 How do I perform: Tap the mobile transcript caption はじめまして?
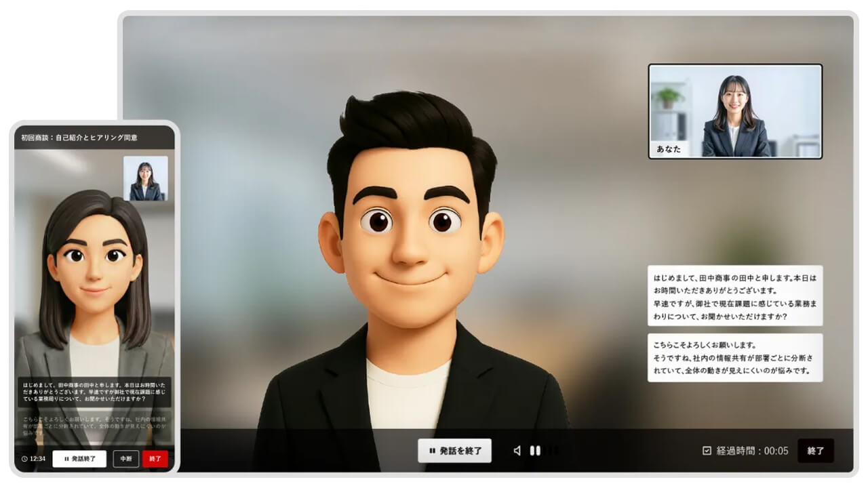94,392
